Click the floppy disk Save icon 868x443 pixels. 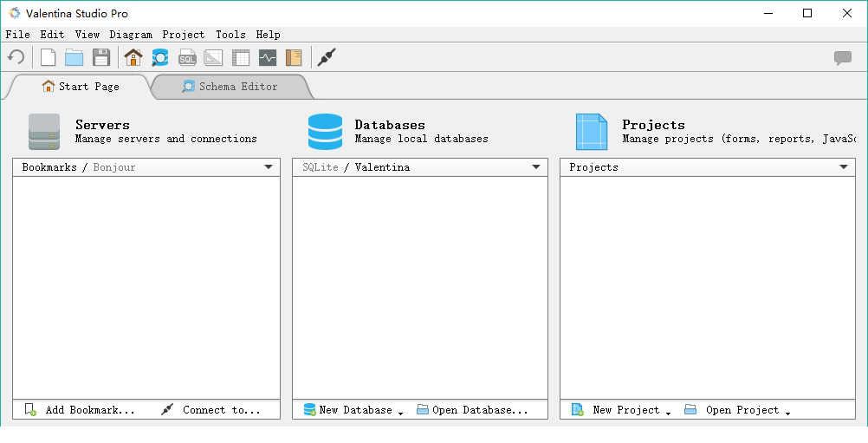tap(101, 58)
